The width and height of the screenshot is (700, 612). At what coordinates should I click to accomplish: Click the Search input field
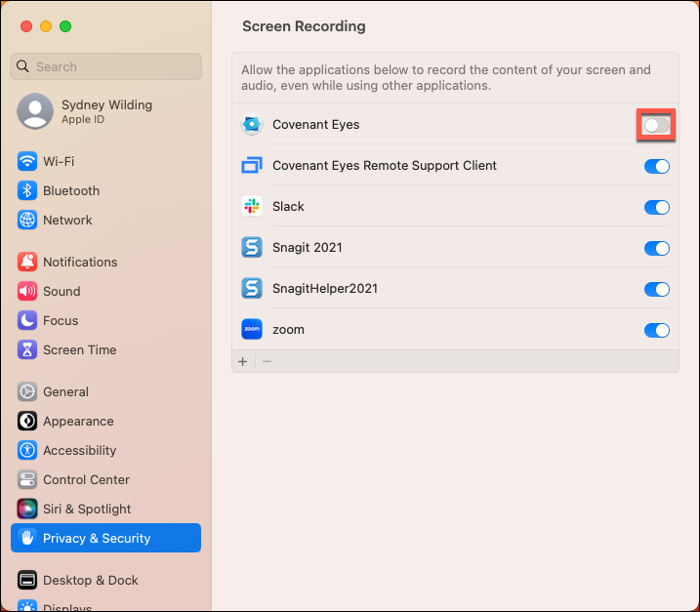point(105,66)
